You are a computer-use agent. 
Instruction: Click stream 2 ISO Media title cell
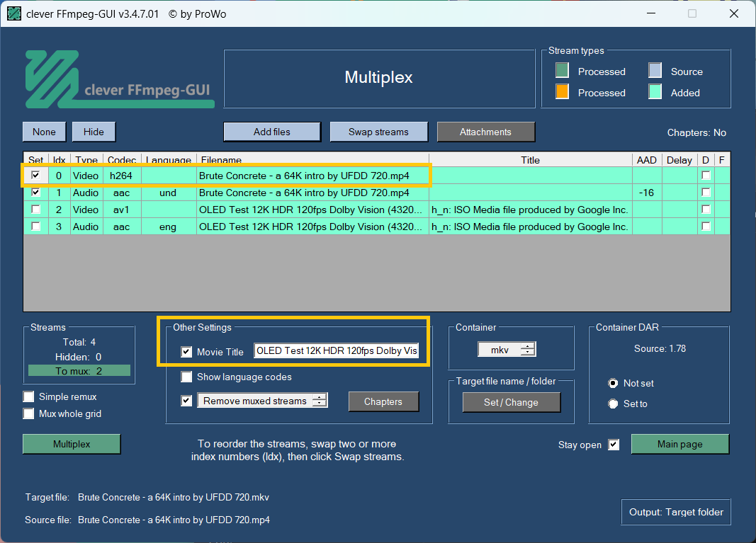(x=531, y=210)
